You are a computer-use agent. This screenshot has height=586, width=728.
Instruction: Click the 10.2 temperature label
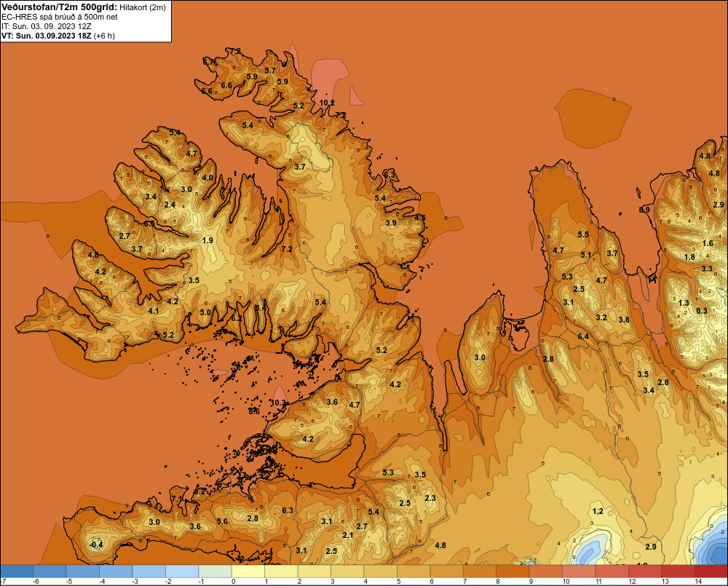click(x=327, y=103)
